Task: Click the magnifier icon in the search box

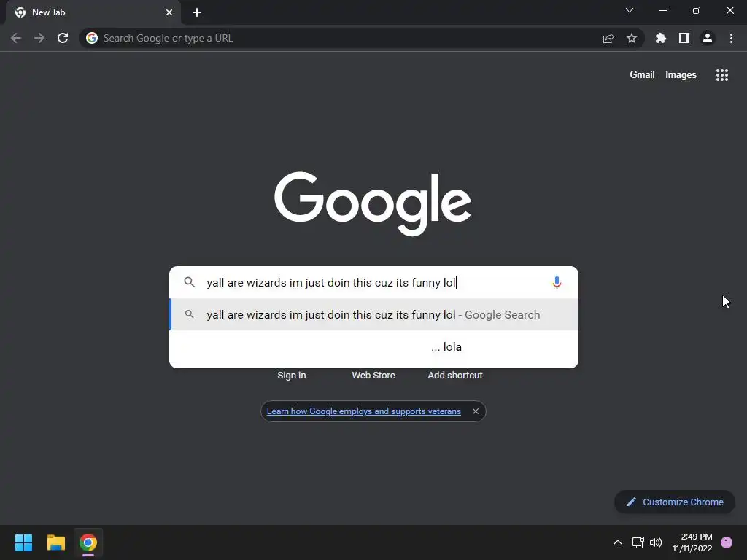Action: pos(189,282)
